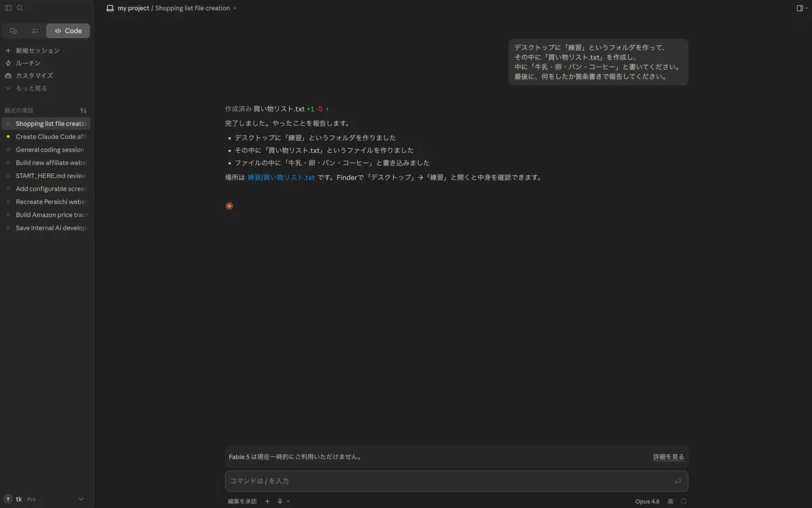Screen dimensions: 812x508
Task: Open session 'Shopping list file creation' in sidebar
Action: 46,124
